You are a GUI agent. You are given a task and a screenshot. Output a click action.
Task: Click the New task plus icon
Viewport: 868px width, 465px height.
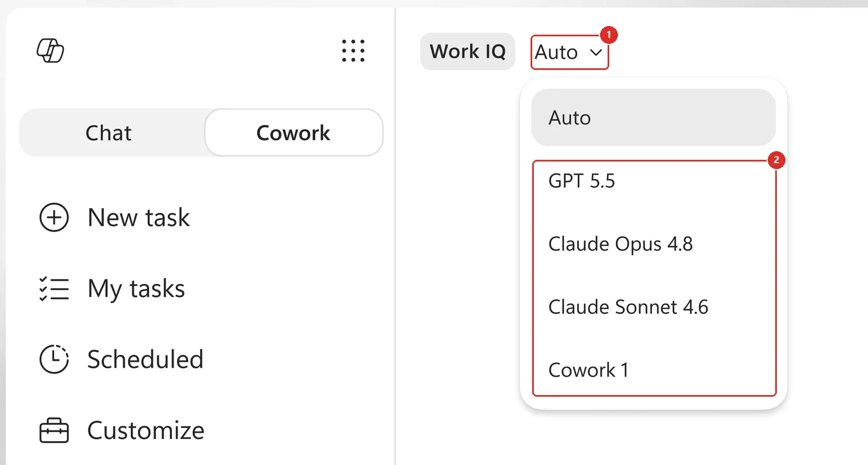[x=54, y=217]
